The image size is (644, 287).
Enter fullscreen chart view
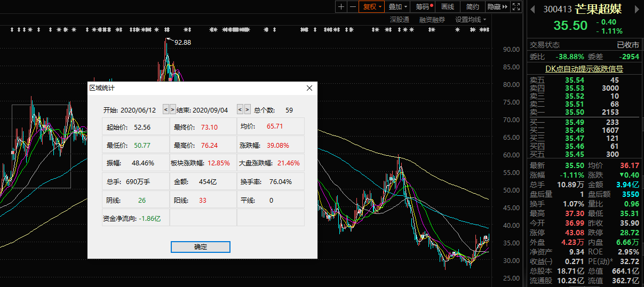(516, 7)
